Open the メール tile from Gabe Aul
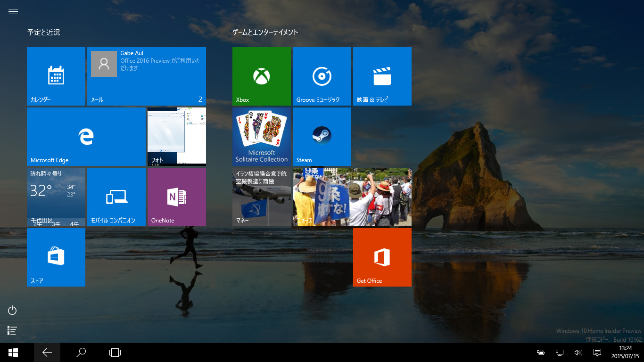 point(146,76)
